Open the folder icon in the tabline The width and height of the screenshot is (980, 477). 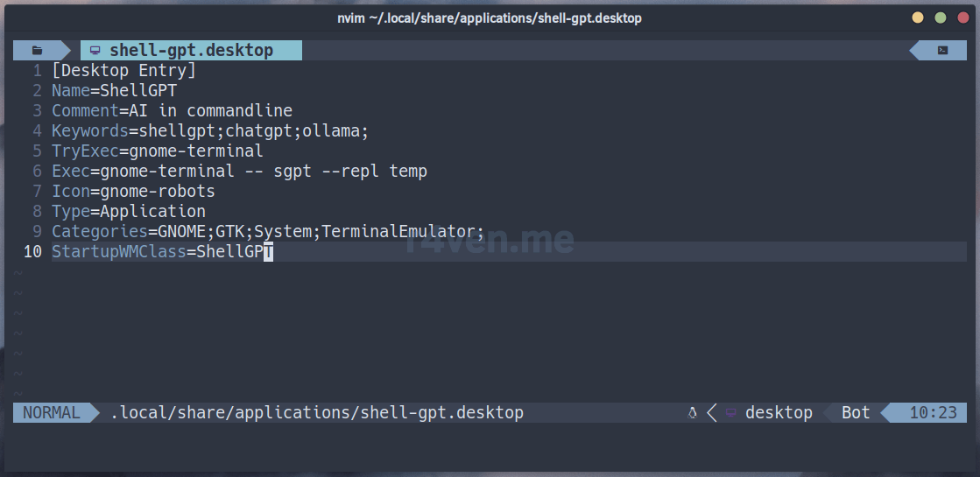(x=38, y=51)
